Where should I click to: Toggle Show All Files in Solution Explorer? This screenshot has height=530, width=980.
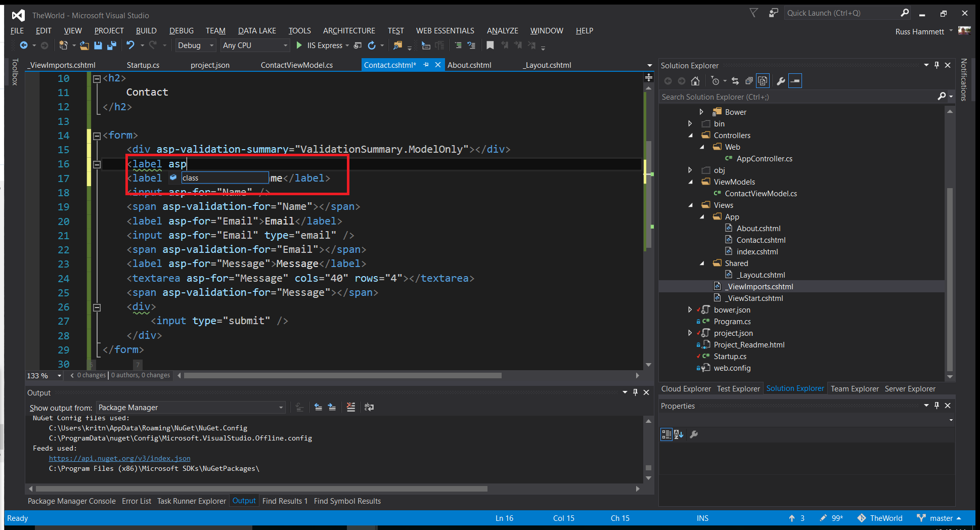coord(763,81)
